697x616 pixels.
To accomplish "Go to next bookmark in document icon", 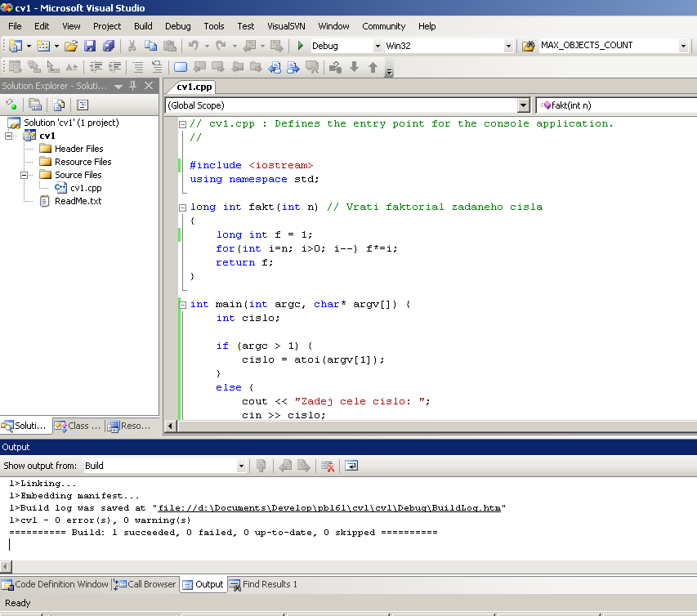I will [293, 67].
